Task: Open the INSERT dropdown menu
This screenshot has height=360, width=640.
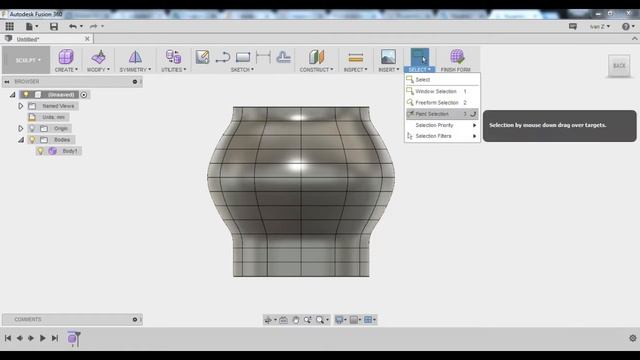Action: (x=389, y=70)
